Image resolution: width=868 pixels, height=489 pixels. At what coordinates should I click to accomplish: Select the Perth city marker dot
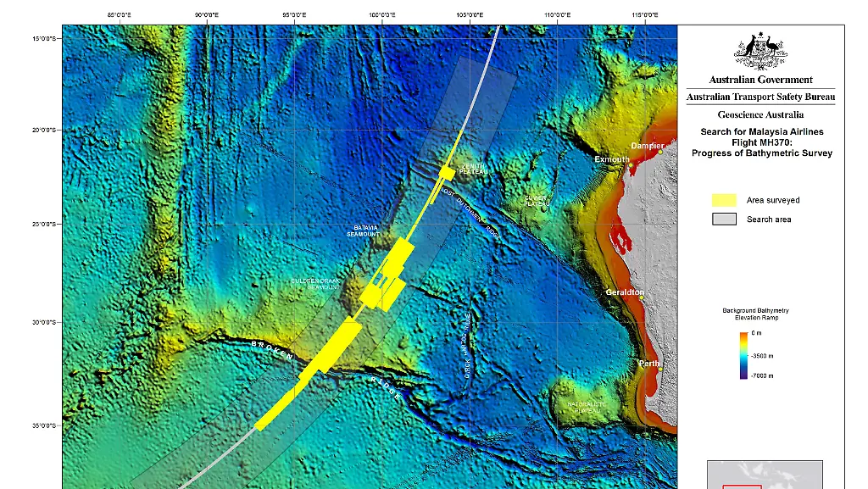[x=660, y=368]
